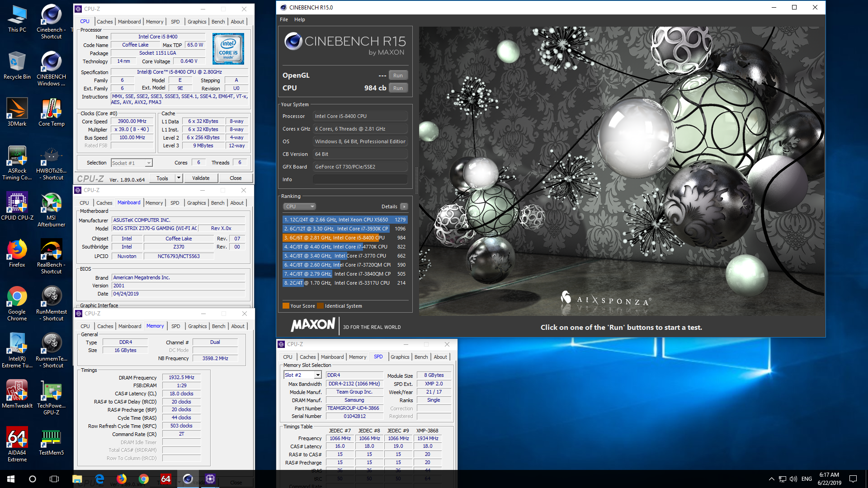The height and width of the screenshot is (488, 868).
Task: Run the CPU test in Cinebench
Action: 398,88
